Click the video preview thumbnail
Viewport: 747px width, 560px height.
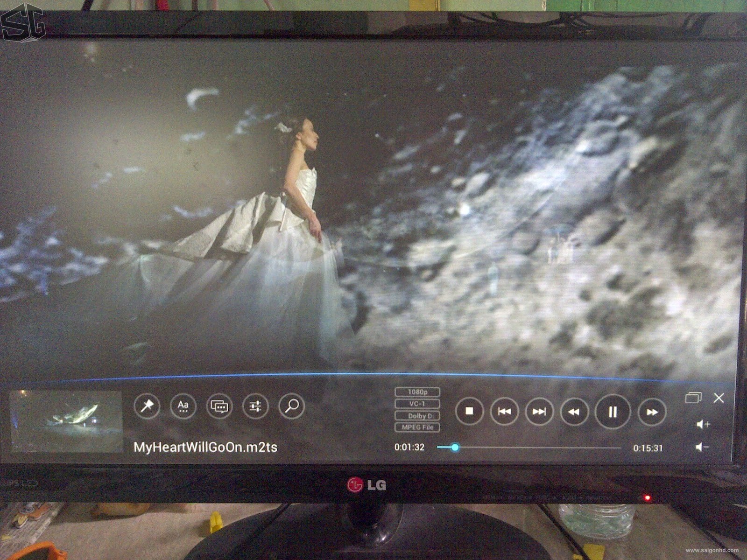click(66, 421)
